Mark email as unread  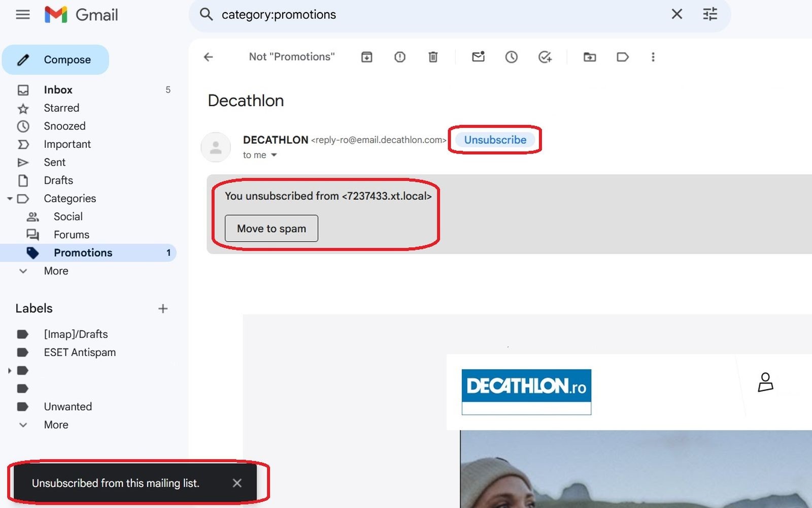tap(478, 56)
